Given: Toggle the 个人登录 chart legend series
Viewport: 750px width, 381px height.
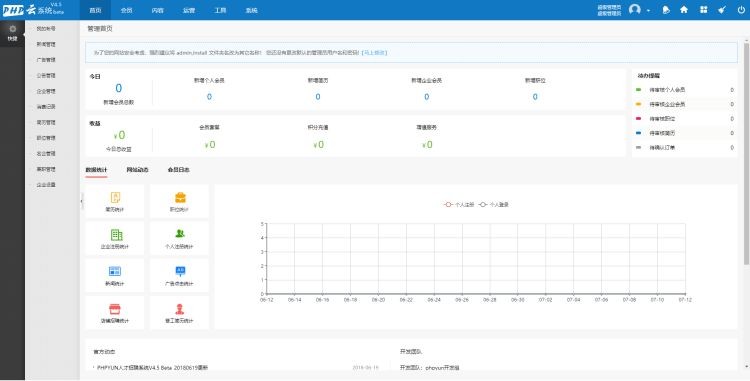Looking at the screenshot, I should click(x=494, y=205).
